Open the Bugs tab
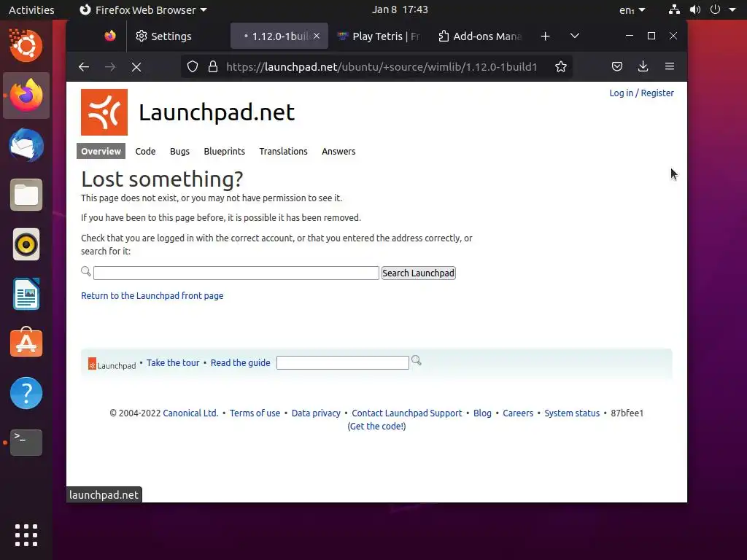 (179, 152)
